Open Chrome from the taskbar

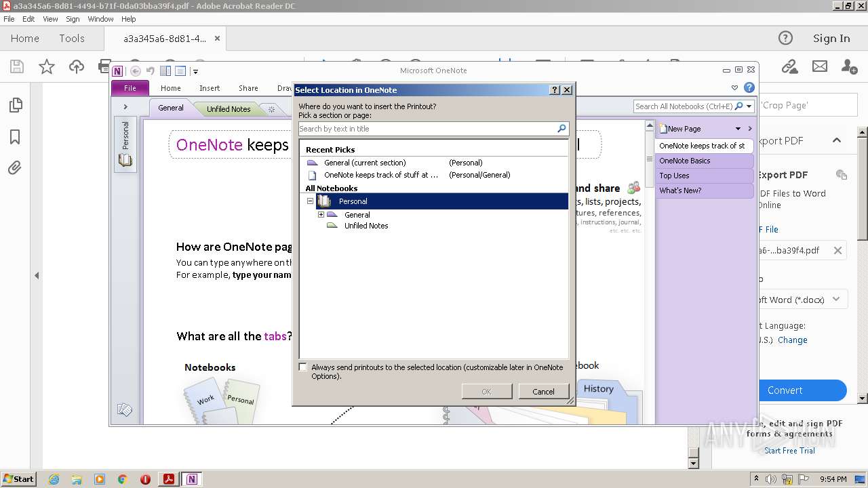click(x=122, y=479)
